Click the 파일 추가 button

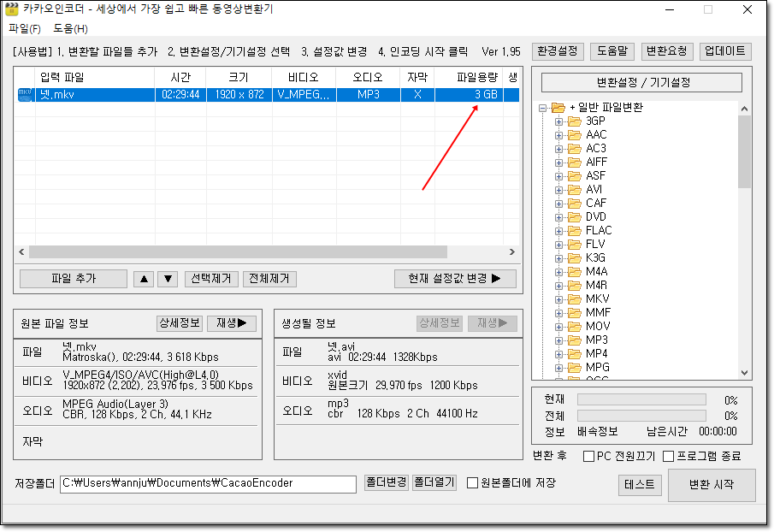pos(74,279)
